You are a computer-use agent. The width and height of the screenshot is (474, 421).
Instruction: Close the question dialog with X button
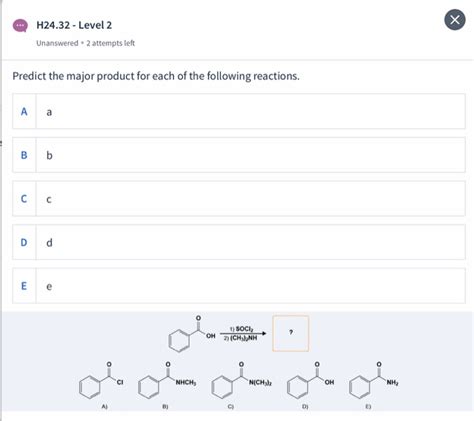coord(455,20)
